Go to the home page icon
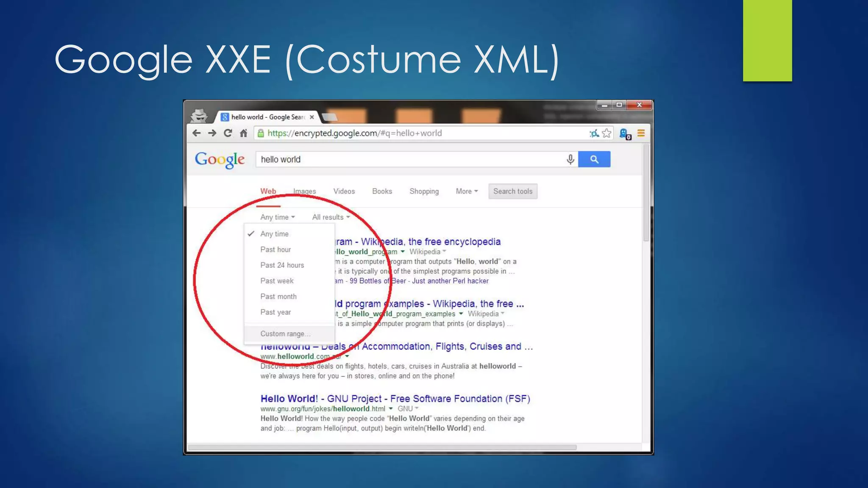Image resolution: width=868 pixels, height=488 pixels. pyautogui.click(x=243, y=133)
